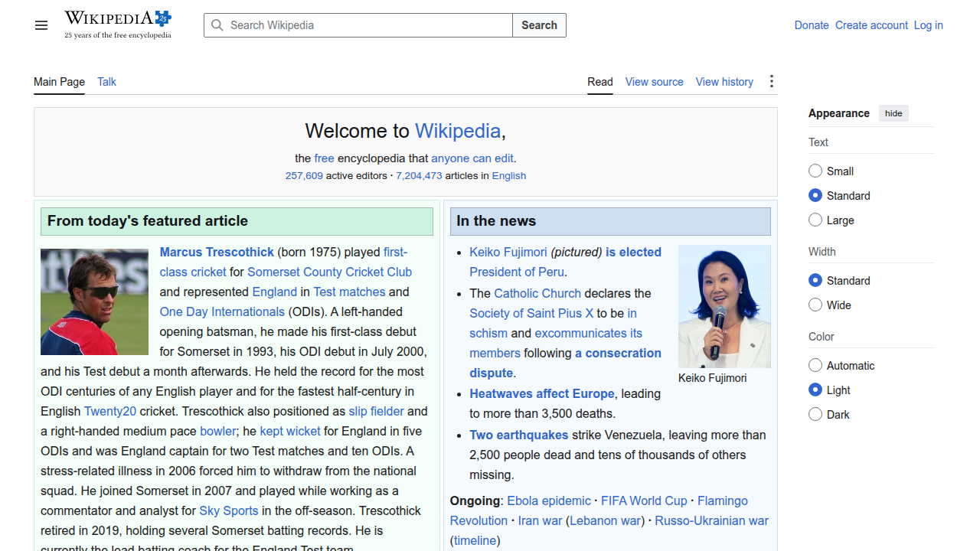Open Heatwaves affect Europe link

542,393
